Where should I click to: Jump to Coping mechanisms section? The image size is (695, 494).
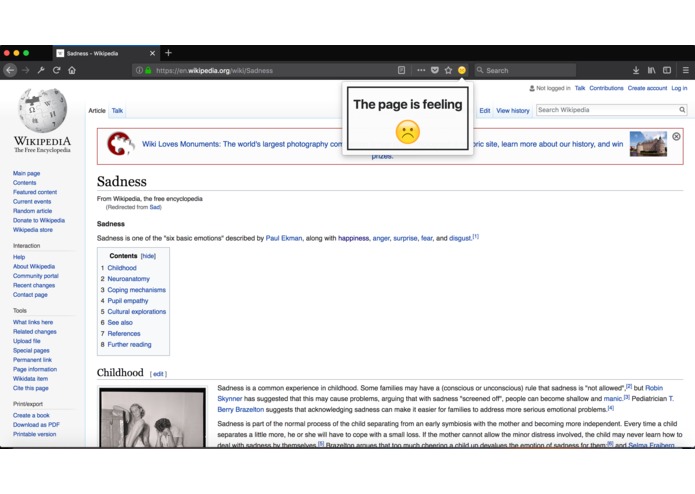coord(137,290)
